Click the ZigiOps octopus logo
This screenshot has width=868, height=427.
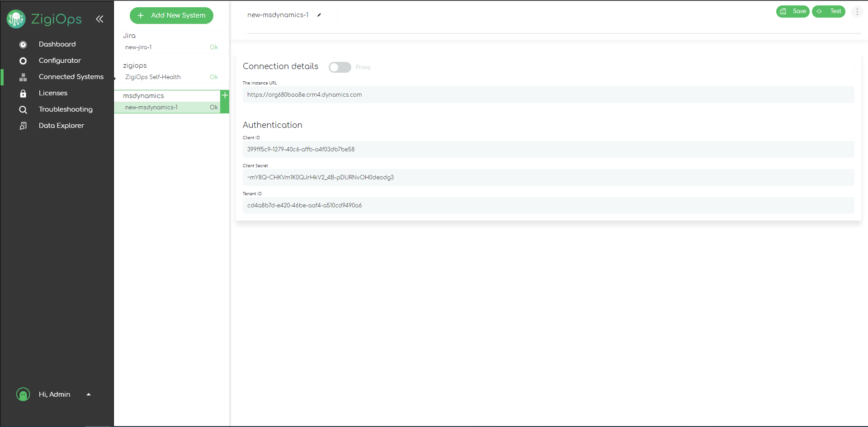pyautogui.click(x=16, y=19)
